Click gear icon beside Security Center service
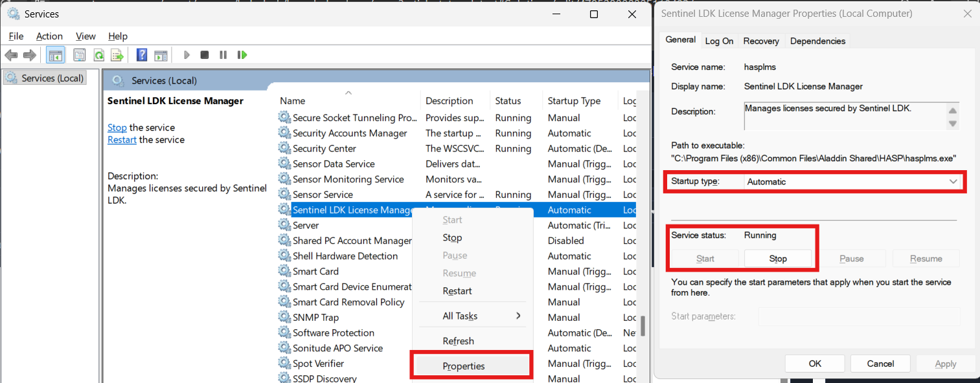Screen dimensions: 980x383 pyautogui.click(x=284, y=149)
